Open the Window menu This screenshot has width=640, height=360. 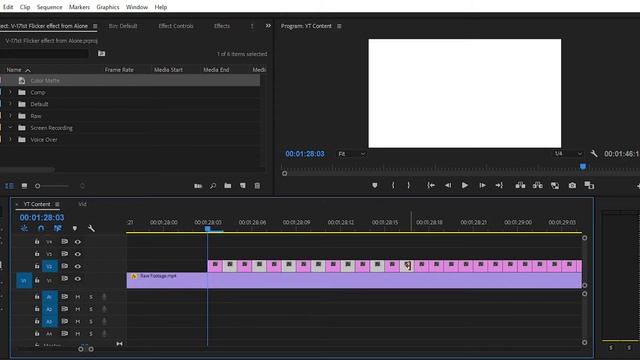coord(137,7)
